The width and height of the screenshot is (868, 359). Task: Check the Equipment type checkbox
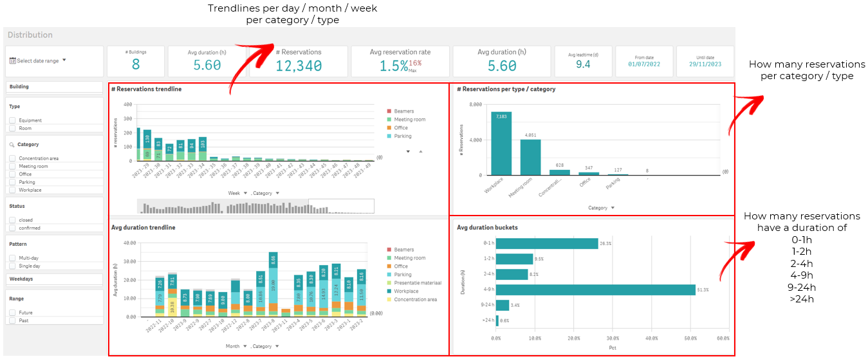tap(13, 120)
